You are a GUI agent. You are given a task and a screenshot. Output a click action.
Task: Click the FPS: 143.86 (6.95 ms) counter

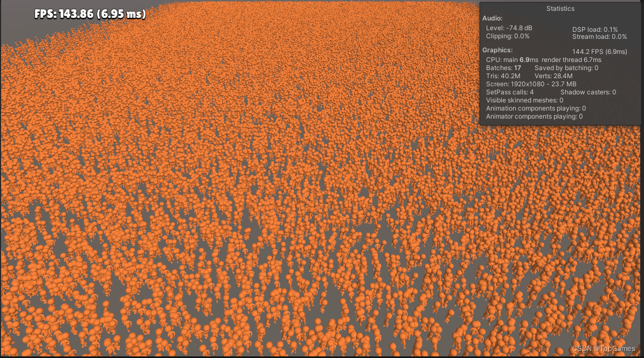tap(90, 14)
